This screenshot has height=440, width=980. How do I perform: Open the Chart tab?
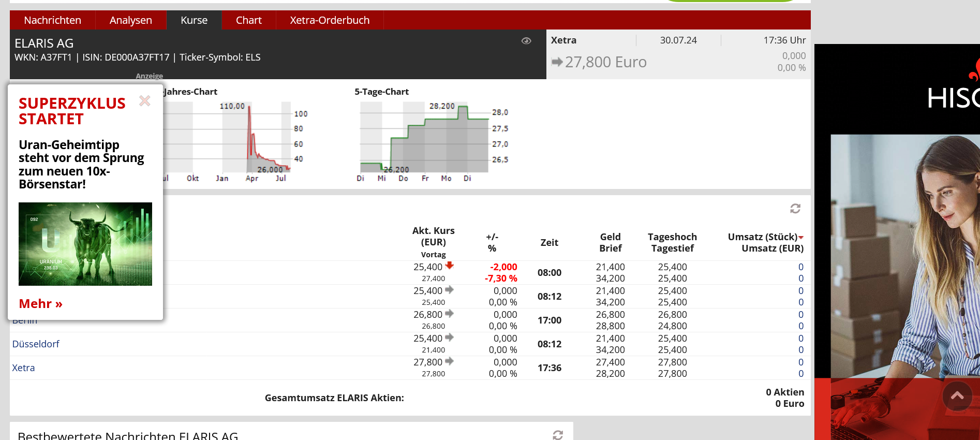pyautogui.click(x=248, y=20)
